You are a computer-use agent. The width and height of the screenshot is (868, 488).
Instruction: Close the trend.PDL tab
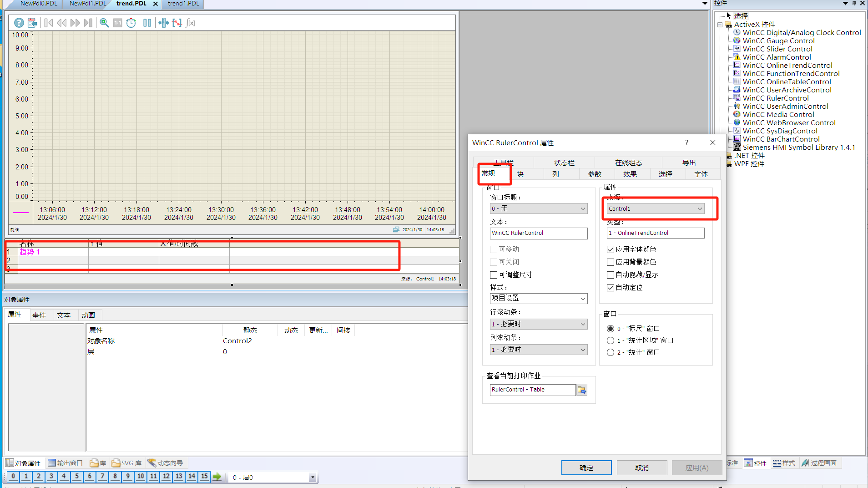coord(156,4)
